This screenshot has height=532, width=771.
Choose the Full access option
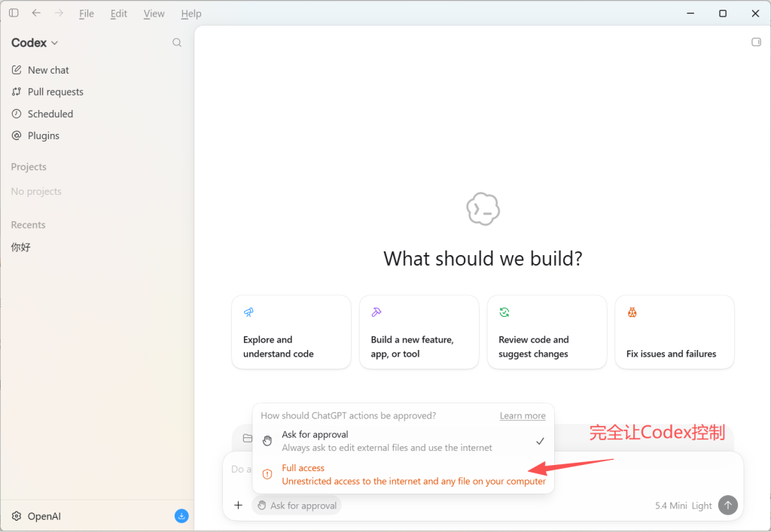pyautogui.click(x=404, y=475)
